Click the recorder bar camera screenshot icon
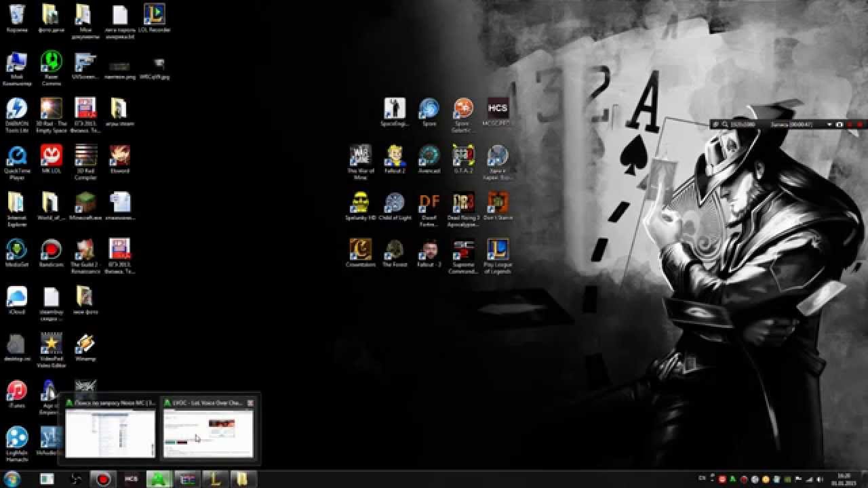The width and height of the screenshot is (868, 488). pyautogui.click(x=840, y=125)
